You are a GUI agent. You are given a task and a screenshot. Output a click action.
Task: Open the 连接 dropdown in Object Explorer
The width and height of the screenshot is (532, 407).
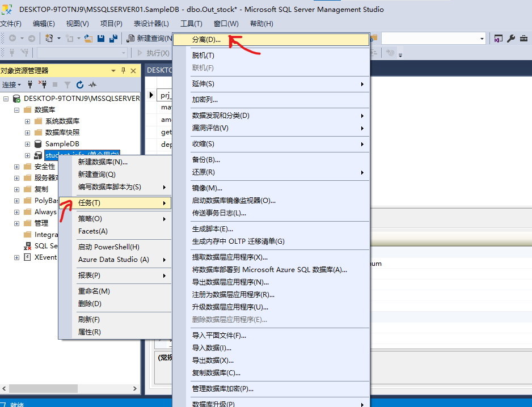(11, 84)
